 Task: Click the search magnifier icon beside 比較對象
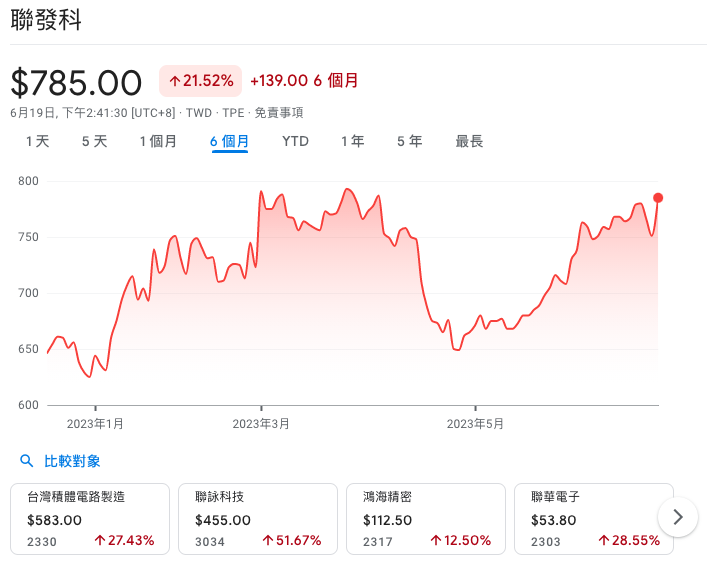27,461
